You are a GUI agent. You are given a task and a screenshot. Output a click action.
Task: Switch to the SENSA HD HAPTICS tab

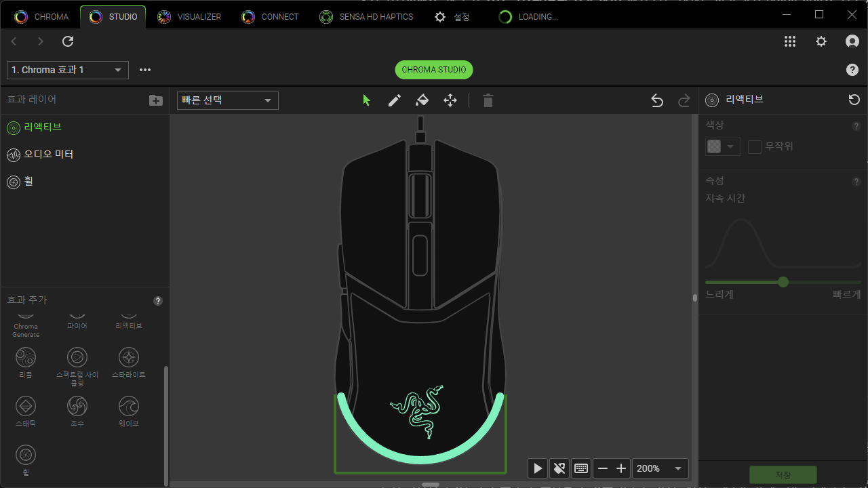(366, 16)
